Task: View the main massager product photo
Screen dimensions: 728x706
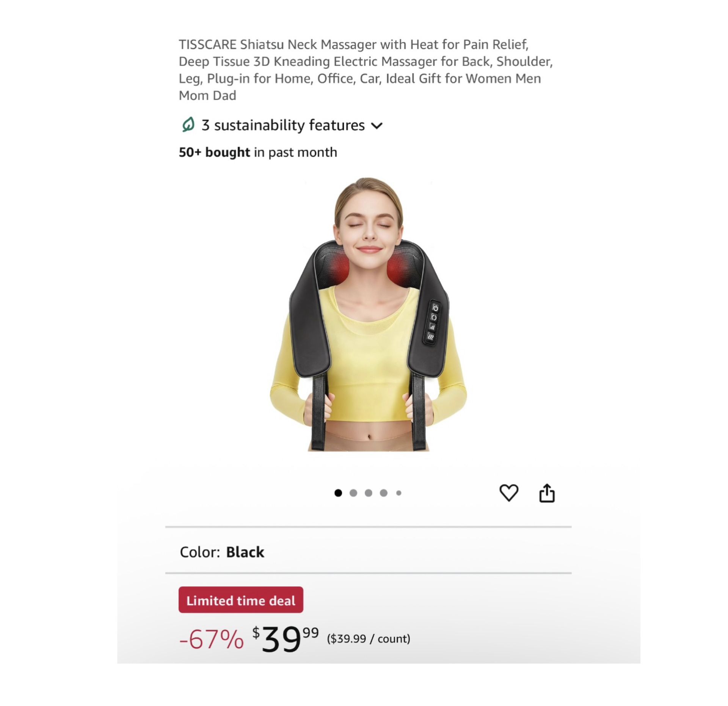Action: pyautogui.click(x=368, y=314)
